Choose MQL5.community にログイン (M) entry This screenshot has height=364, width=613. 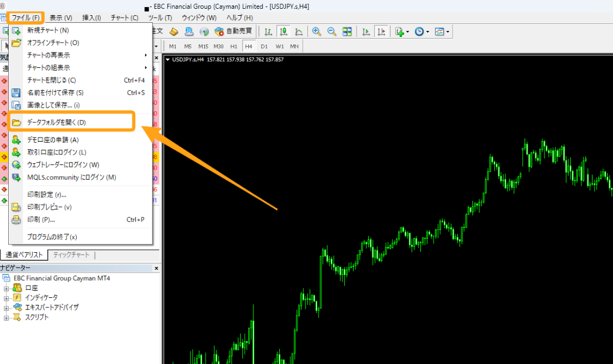click(80, 177)
